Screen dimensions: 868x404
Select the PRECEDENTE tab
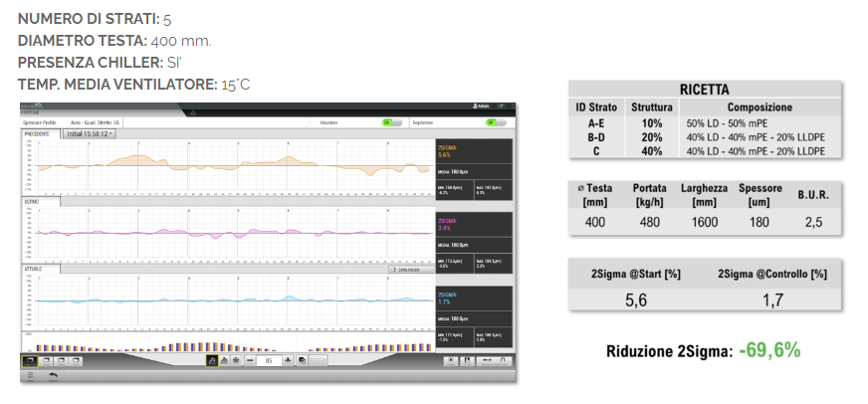[39, 132]
